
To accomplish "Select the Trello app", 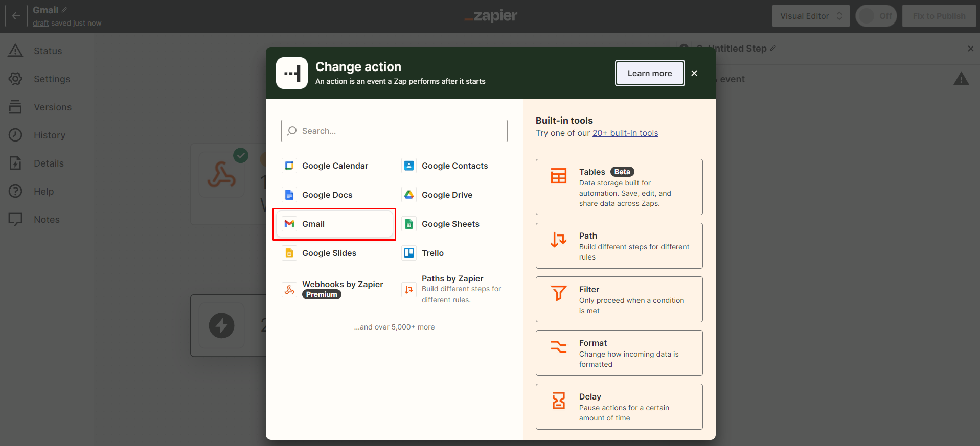I will point(454,253).
